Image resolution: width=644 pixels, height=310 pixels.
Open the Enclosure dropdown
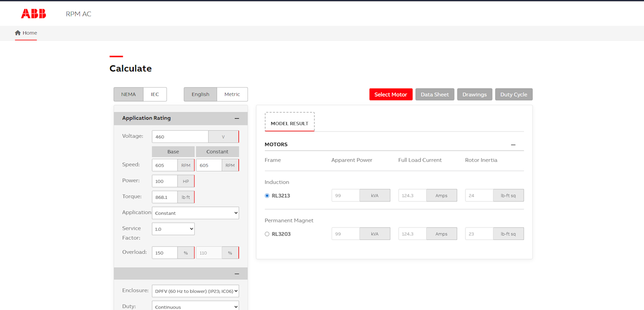tap(195, 290)
